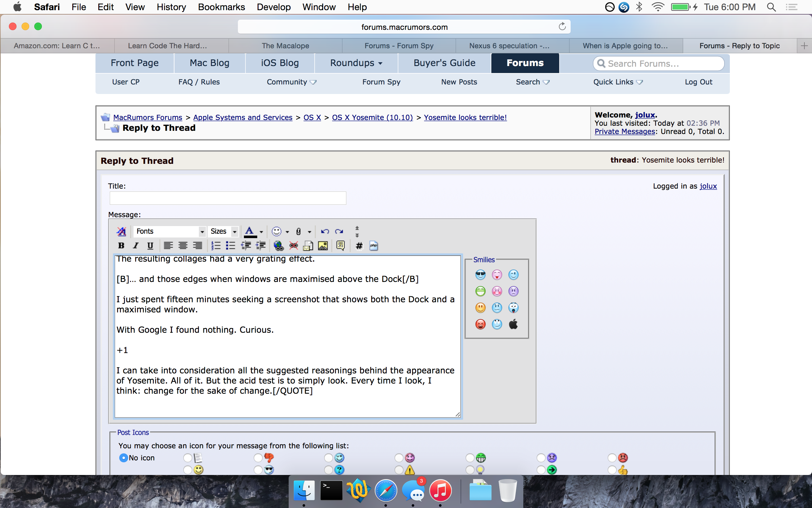The width and height of the screenshot is (812, 508).
Task: Select the purple sad face post icon radio
Action: (541, 458)
